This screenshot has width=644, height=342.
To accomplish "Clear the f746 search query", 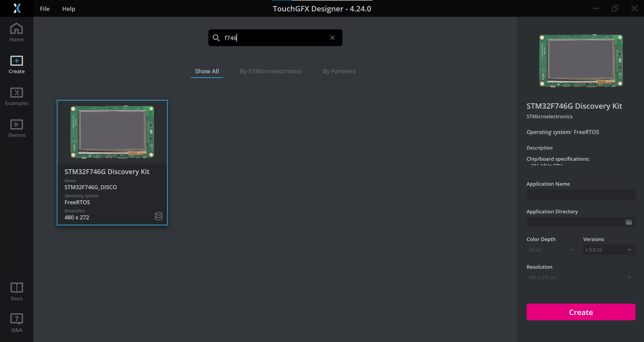I will tap(332, 38).
